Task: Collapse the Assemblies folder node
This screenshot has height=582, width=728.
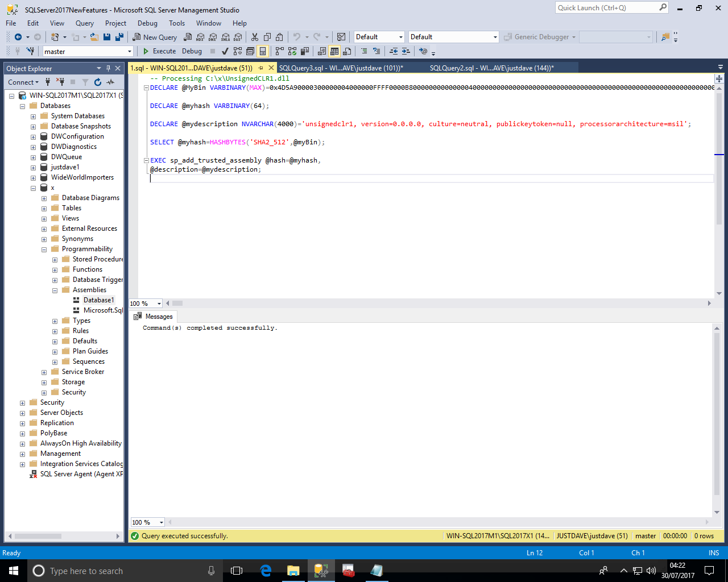Action: [55, 290]
